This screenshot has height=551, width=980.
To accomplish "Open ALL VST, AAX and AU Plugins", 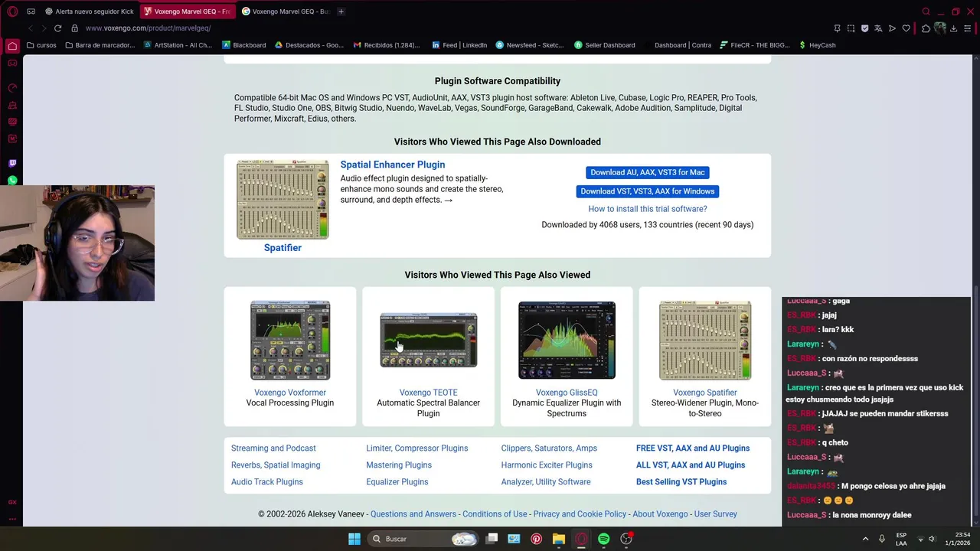I will (x=691, y=465).
